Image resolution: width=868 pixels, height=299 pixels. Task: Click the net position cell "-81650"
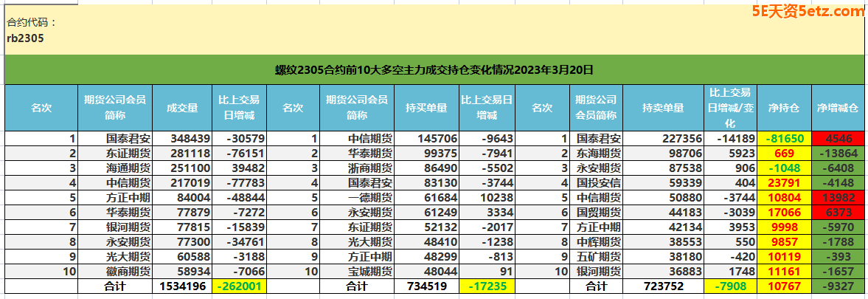(x=784, y=139)
